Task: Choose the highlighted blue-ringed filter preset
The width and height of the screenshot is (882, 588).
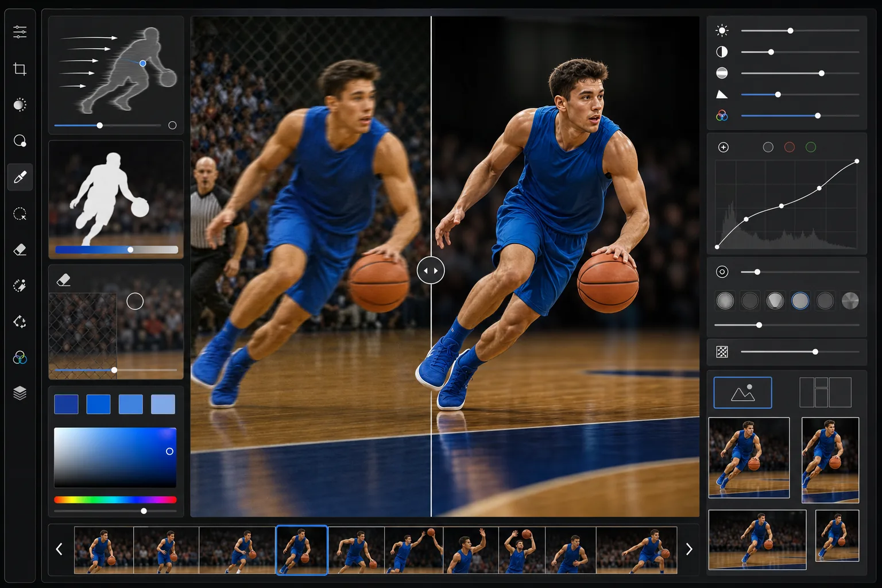Action: (800, 300)
